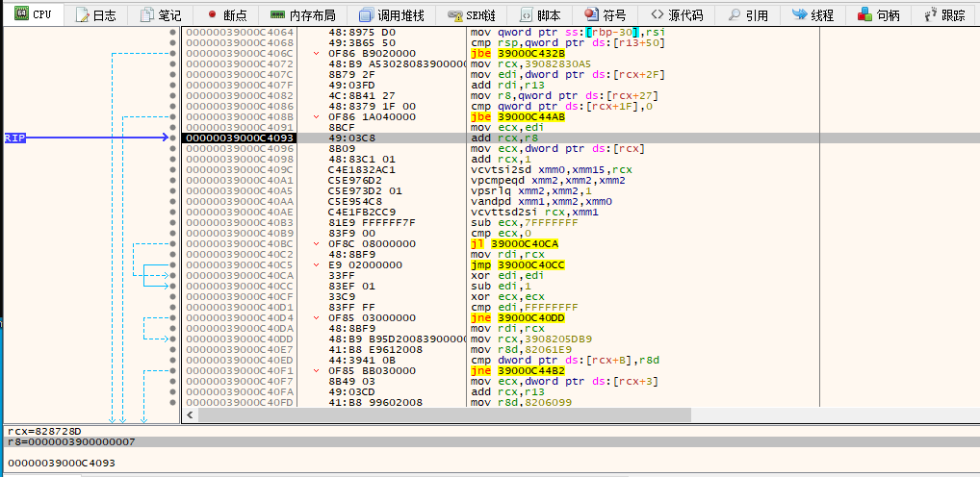The image size is (980, 477).
Task: Click the call stack windows icon
Action: point(366,15)
